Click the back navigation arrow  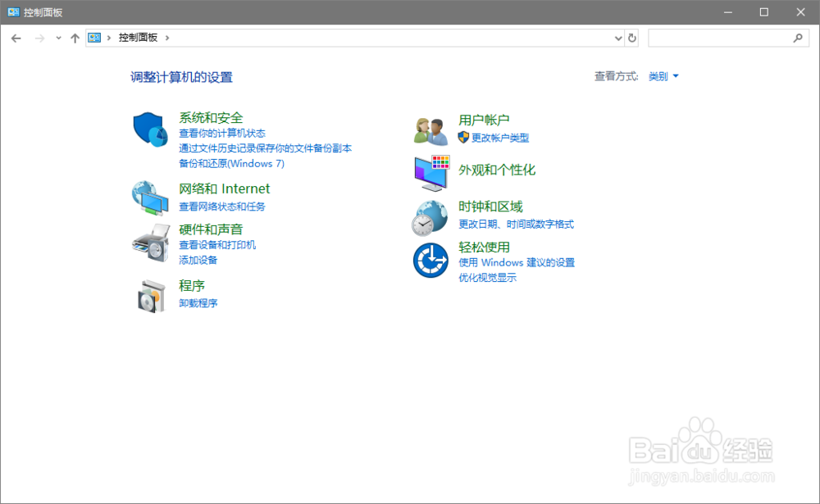(x=16, y=37)
